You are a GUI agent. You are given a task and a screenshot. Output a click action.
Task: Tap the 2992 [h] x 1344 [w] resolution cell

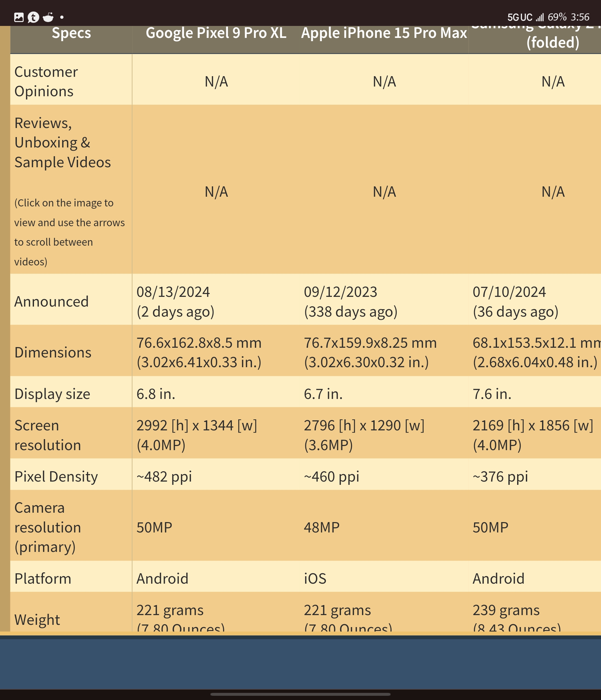click(x=197, y=435)
